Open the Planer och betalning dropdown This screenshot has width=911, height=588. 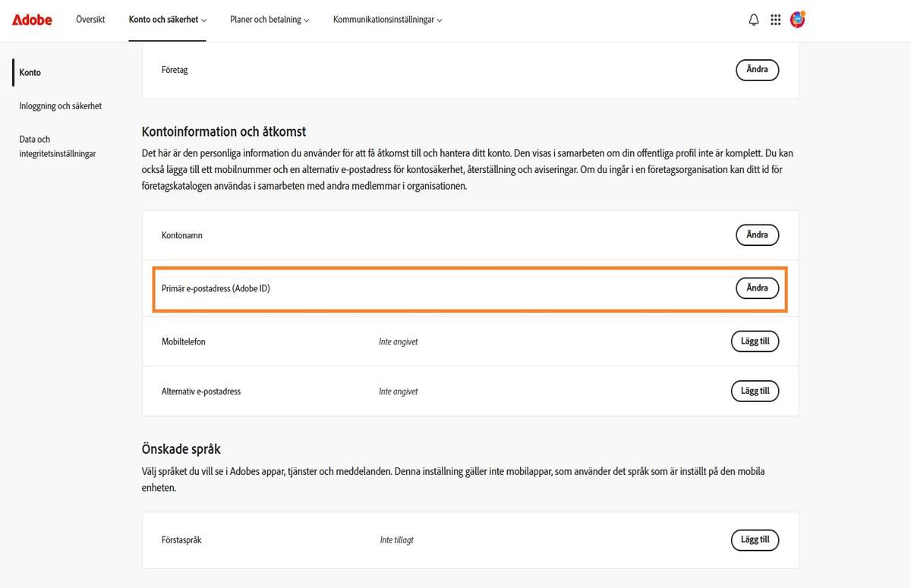point(269,20)
